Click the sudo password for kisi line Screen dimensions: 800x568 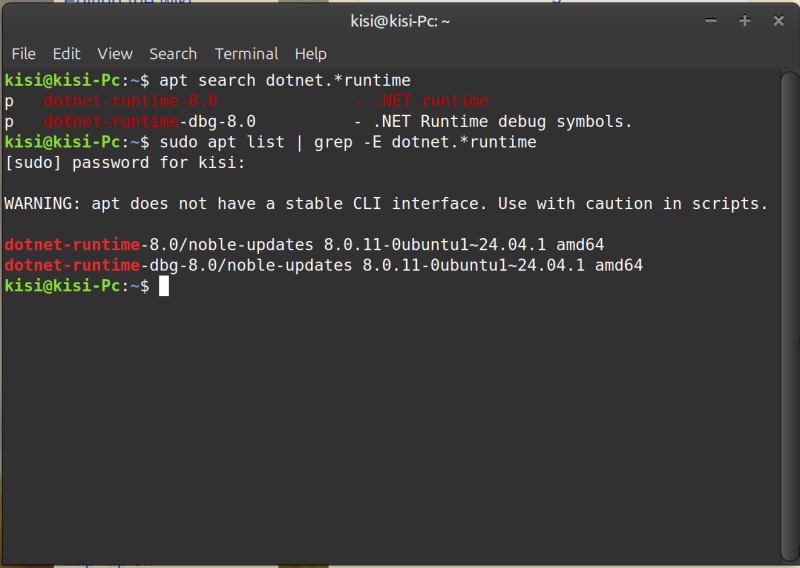coord(125,163)
